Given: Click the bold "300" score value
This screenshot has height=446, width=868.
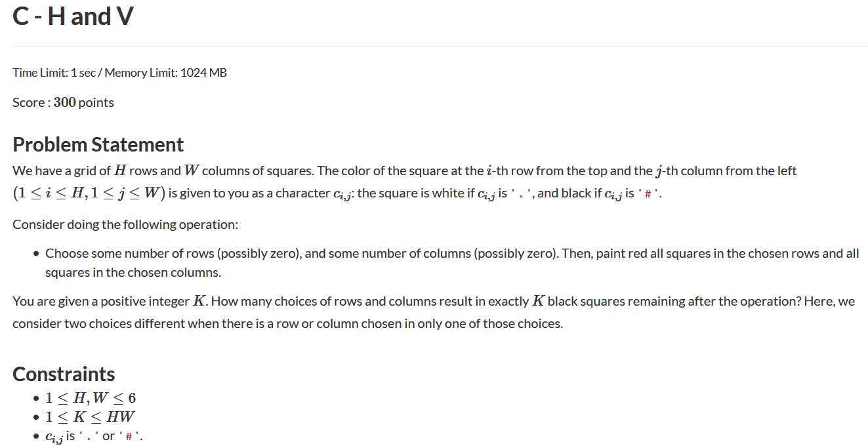Looking at the screenshot, I should pos(64,102).
